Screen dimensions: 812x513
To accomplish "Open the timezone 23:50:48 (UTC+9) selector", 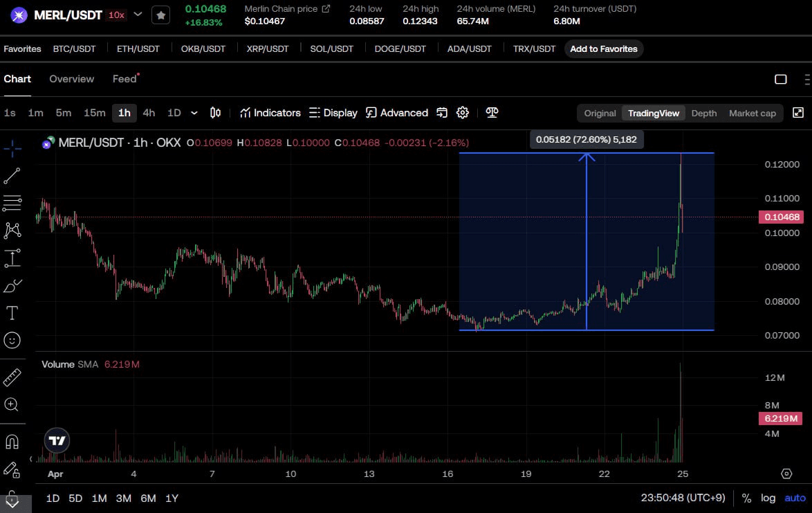I will tap(683, 498).
